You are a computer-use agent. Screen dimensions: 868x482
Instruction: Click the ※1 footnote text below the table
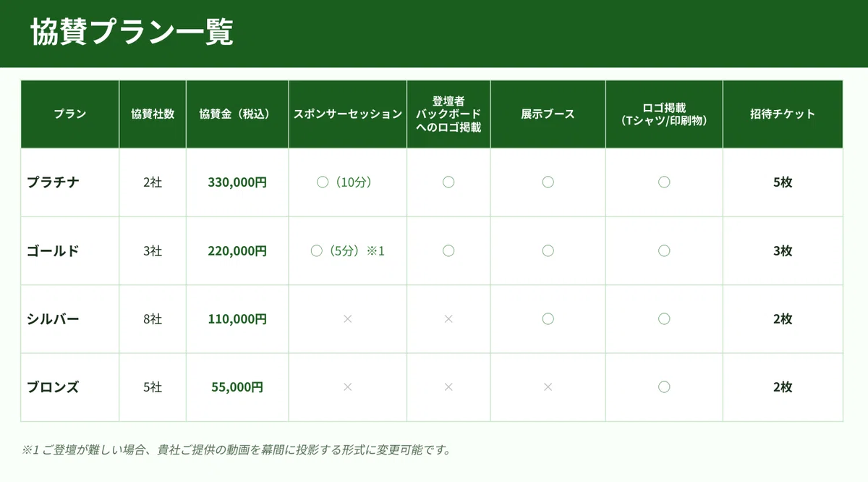[x=237, y=450]
